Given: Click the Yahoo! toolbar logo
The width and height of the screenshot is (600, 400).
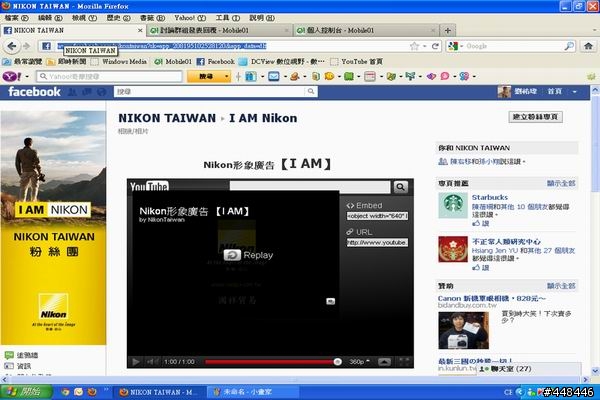Looking at the screenshot, I should tap(12, 77).
